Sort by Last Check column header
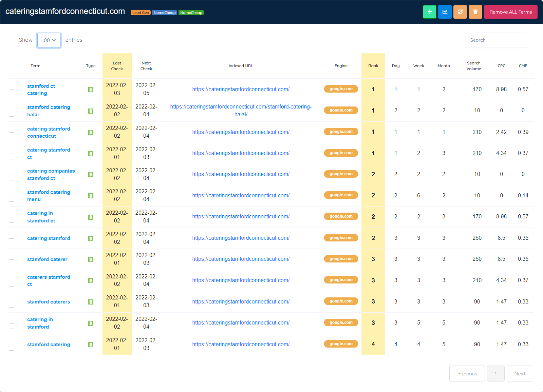Viewport: 543px width, 392px height. pyautogui.click(x=117, y=66)
